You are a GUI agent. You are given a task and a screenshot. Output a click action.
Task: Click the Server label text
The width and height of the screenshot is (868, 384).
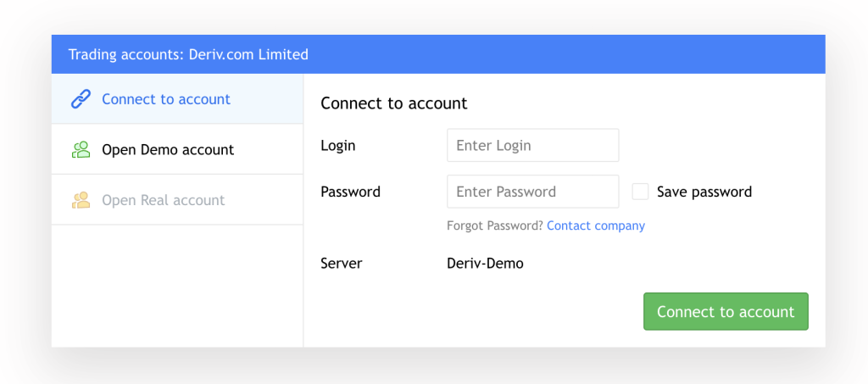[x=342, y=264]
